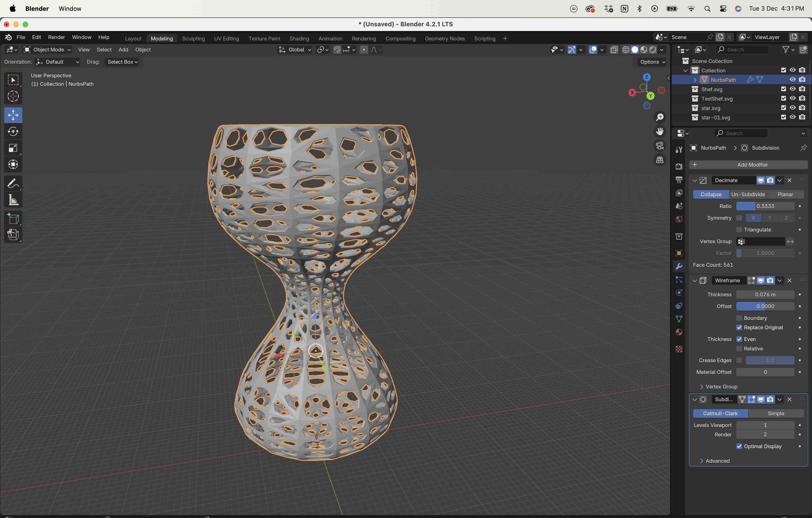The width and height of the screenshot is (812, 518).
Task: Choose the Measure tool
Action: [13, 200]
